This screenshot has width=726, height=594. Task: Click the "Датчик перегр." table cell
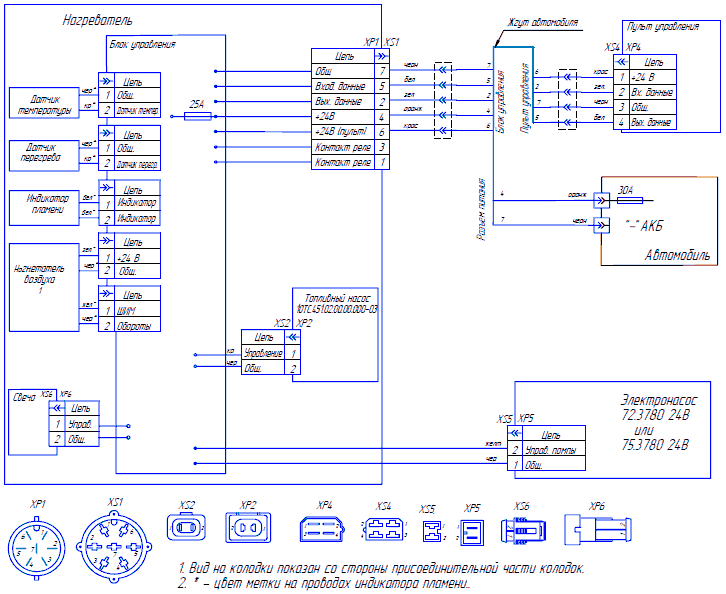[x=137, y=163]
